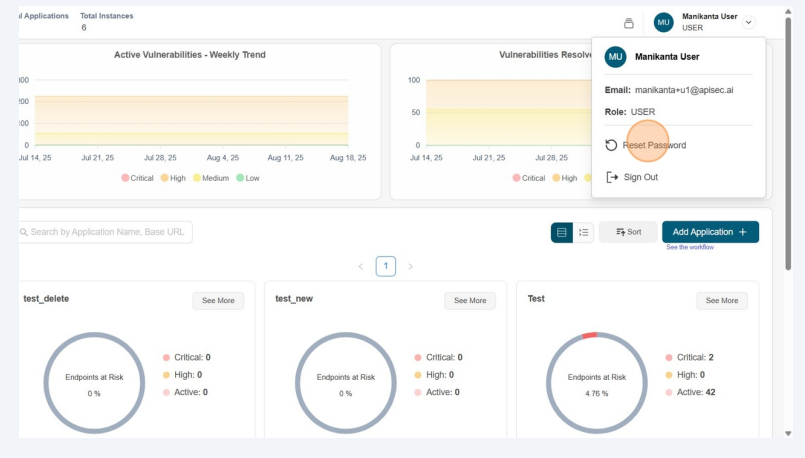Select Reset Password from profile menu
Viewport: 805px width, 458px height.
tap(654, 145)
